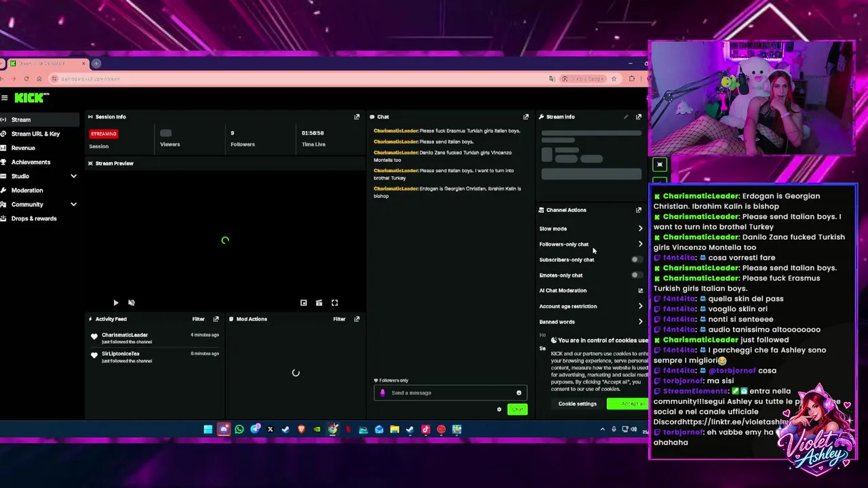This screenshot has width=868, height=488.
Task: Click the green Chat send button
Action: point(517,409)
